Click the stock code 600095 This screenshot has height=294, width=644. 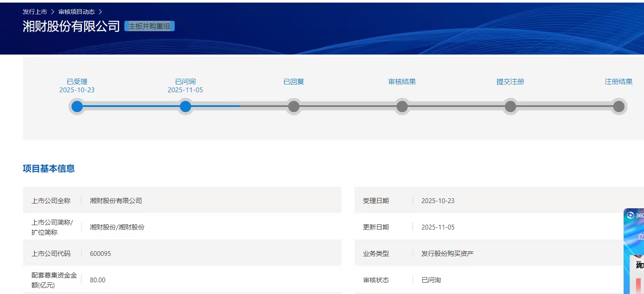[x=101, y=254]
